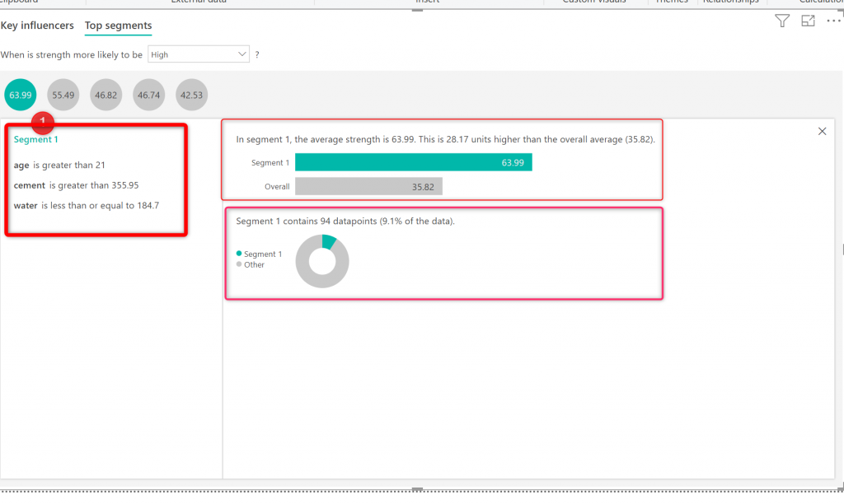Open the More options ellipsis menu
This screenshot has width=844, height=504.
(832, 21)
